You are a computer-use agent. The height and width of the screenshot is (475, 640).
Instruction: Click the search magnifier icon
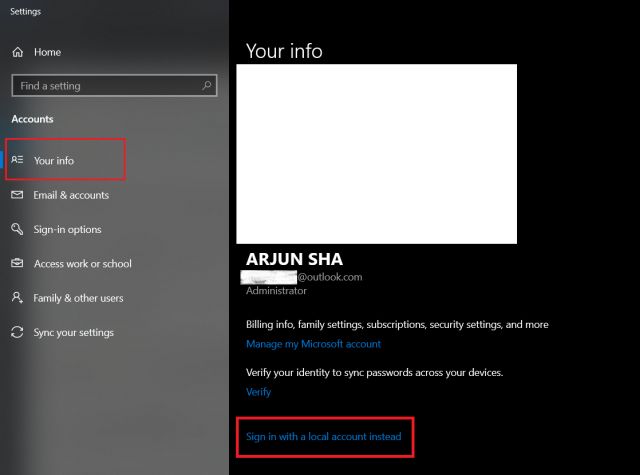(x=207, y=85)
